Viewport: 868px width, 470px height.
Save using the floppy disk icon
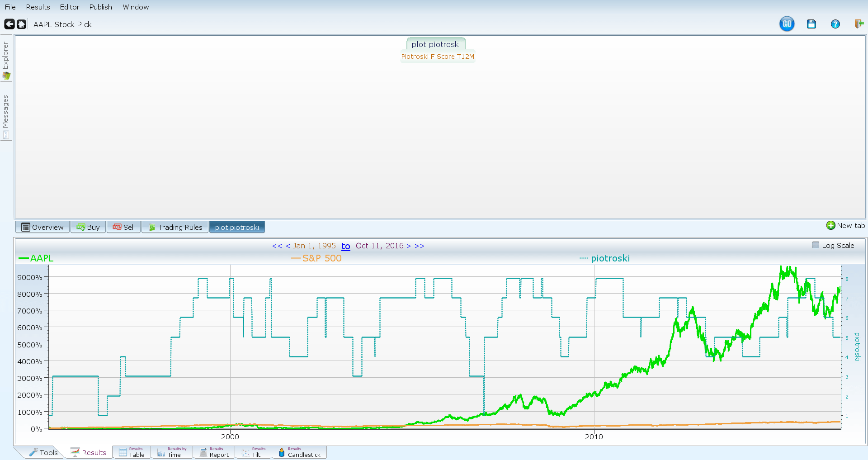coord(811,24)
